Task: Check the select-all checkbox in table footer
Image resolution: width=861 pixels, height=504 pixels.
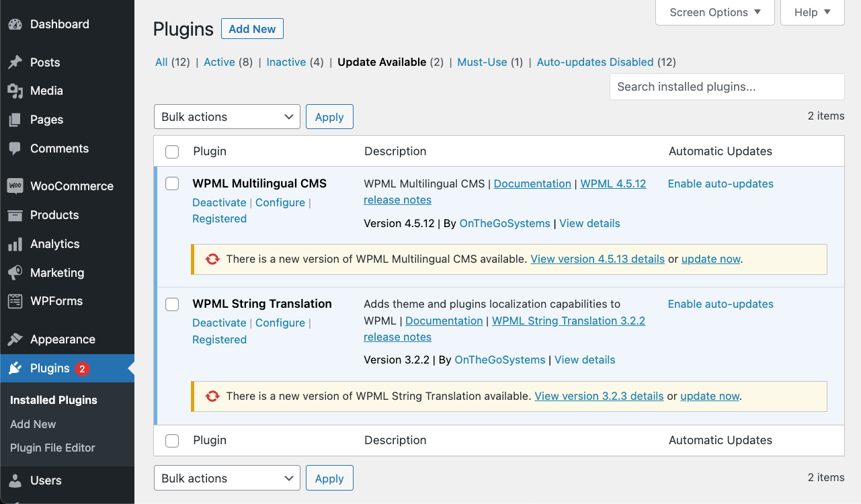Action: (172, 441)
